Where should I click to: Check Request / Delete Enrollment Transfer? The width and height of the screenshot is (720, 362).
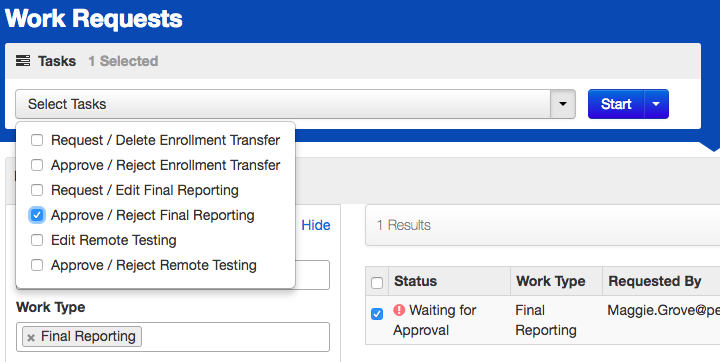[x=37, y=140]
